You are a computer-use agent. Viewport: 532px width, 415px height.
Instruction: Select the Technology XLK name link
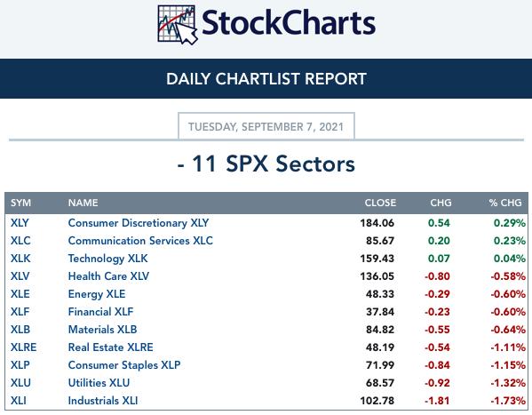tap(107, 259)
